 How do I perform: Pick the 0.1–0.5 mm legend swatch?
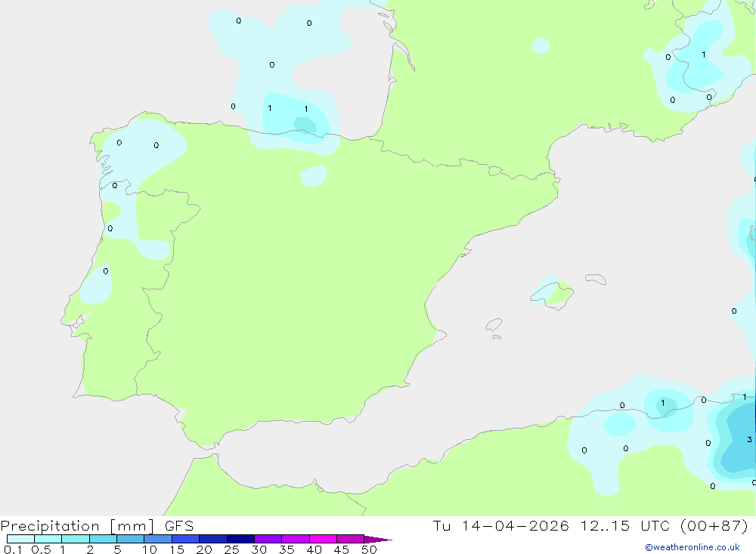pos(20,539)
